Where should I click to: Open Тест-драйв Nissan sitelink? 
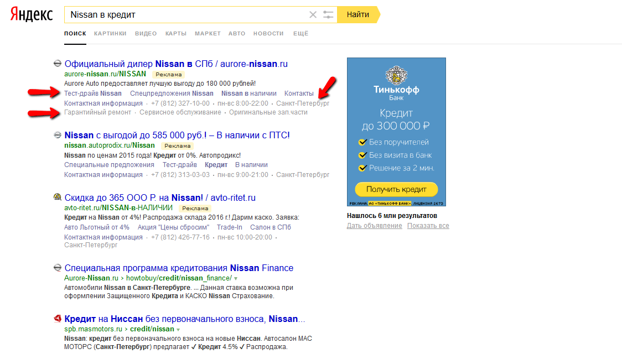pos(93,93)
